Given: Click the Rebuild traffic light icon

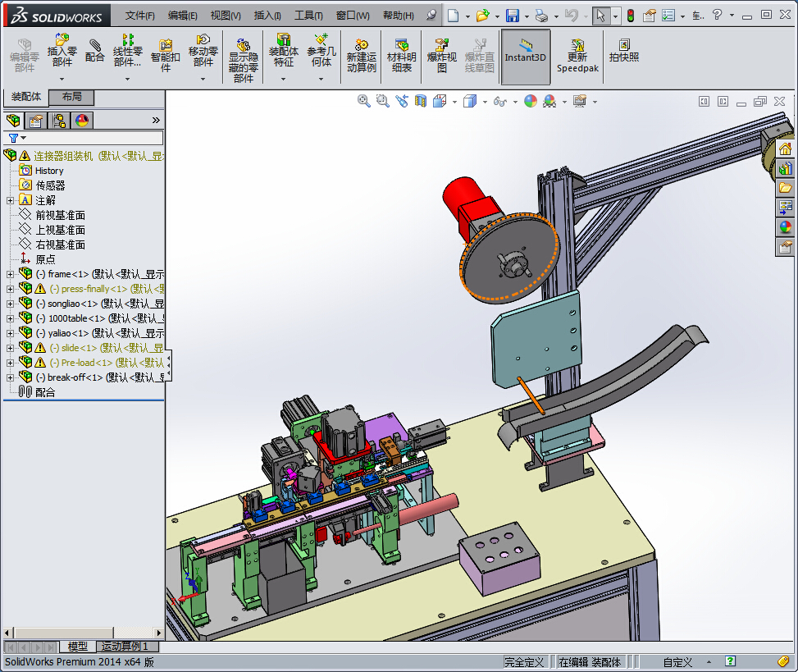Looking at the screenshot, I should (x=631, y=16).
